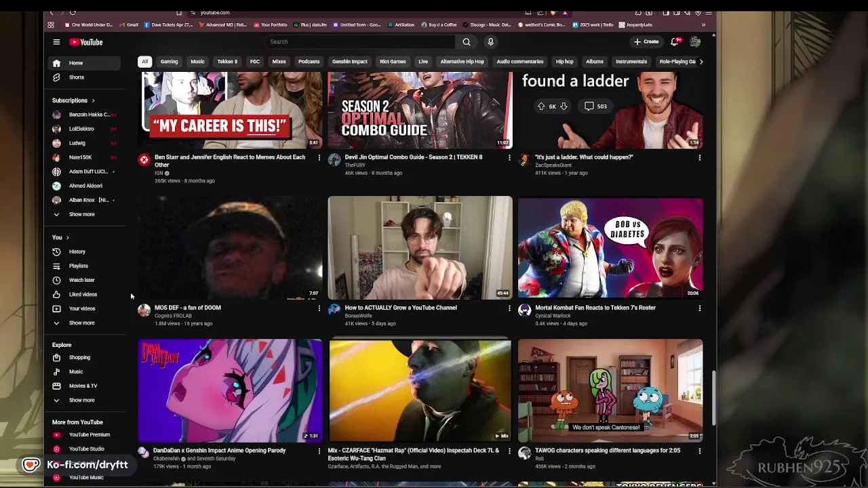Open options for Mortal Kombat Fan Reacts video

[x=700, y=308]
